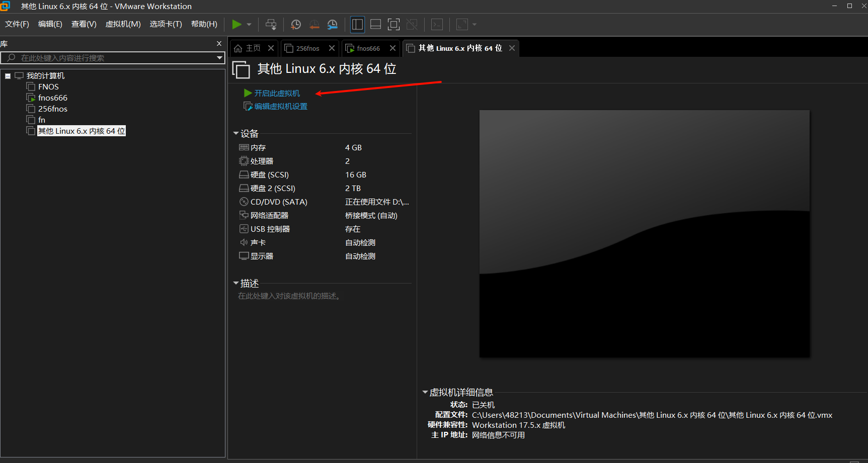Screen dimensions: 868x463
Task: Click the VMware Workstation title bar icon
Action: 5,6
